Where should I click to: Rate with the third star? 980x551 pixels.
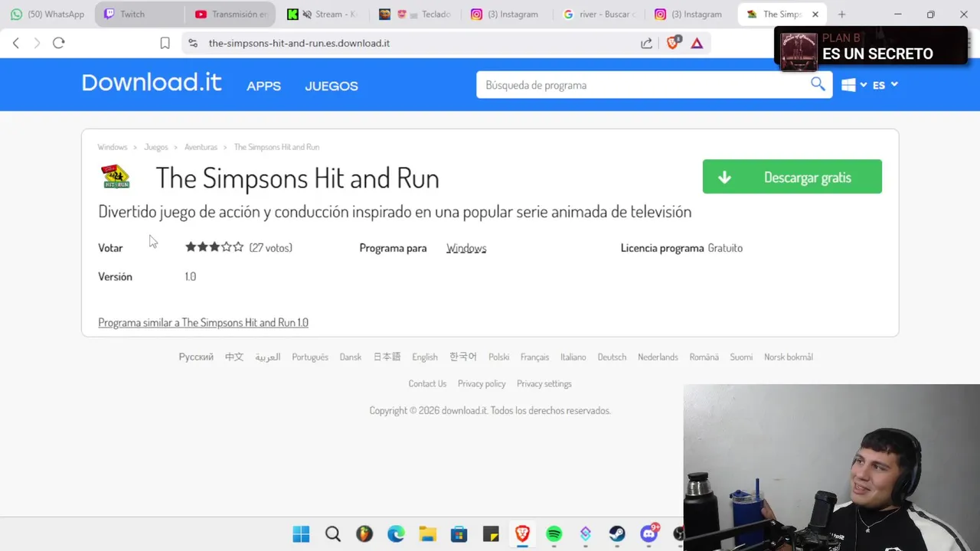point(214,246)
